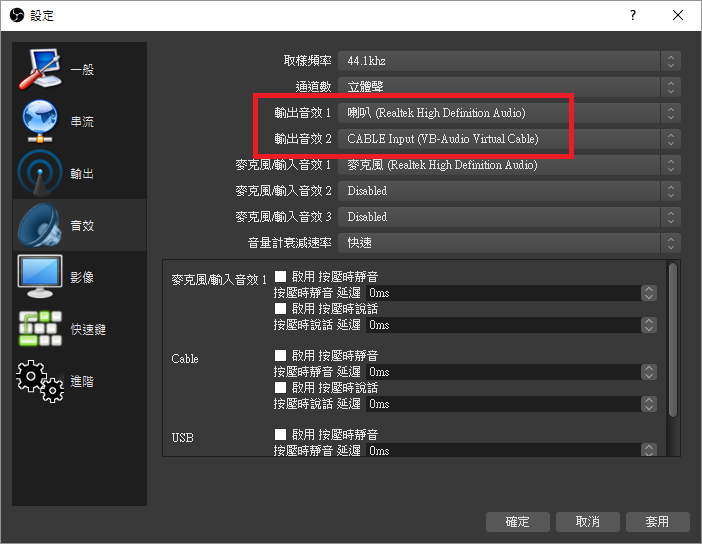The width and height of the screenshot is (702, 544).
Task: Open the 影像 (Video) monitor icon
Action: (40, 277)
